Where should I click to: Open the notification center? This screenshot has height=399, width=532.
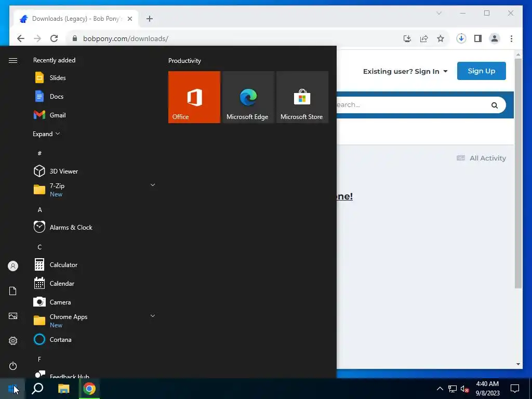click(515, 389)
